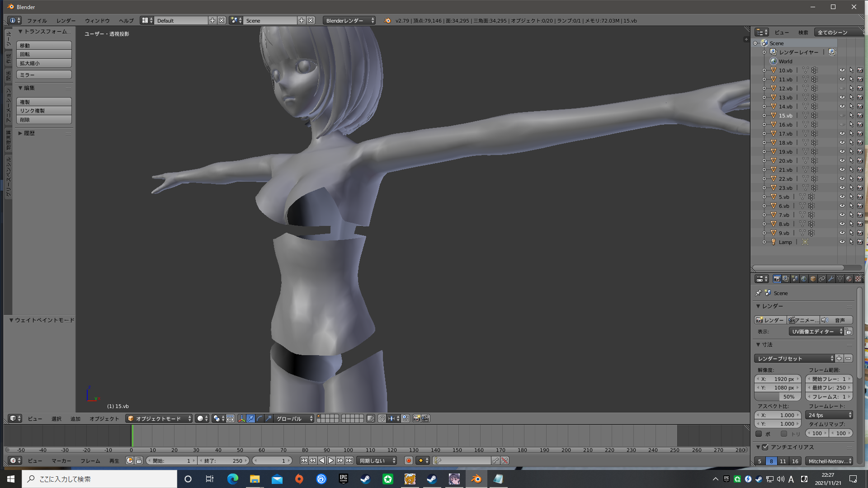868x488 pixels.
Task: Open the Blender Render engine dropdown
Action: (x=349, y=20)
